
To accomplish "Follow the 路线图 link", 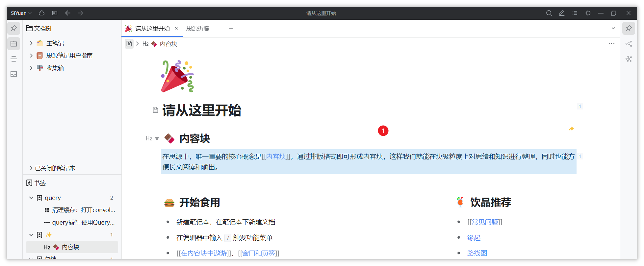I will pyautogui.click(x=477, y=253).
